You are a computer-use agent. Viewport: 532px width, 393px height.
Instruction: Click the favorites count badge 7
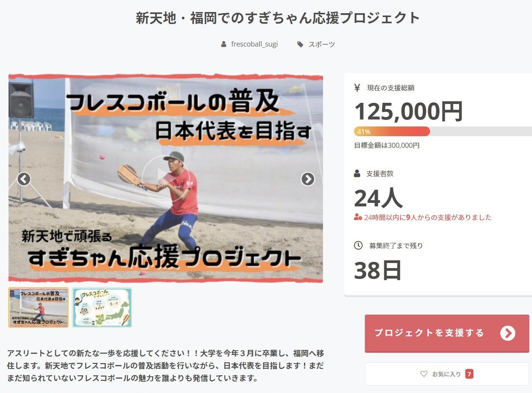pyautogui.click(x=469, y=374)
